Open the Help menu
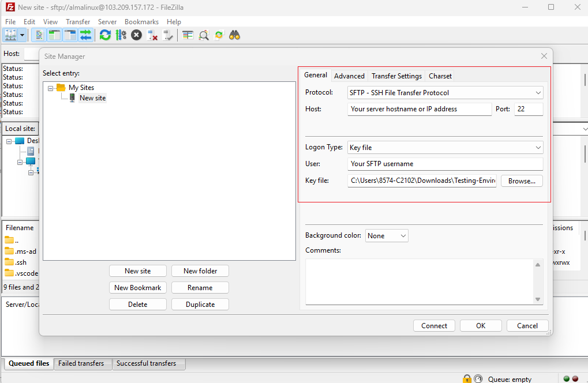The width and height of the screenshot is (588, 383). [174, 22]
